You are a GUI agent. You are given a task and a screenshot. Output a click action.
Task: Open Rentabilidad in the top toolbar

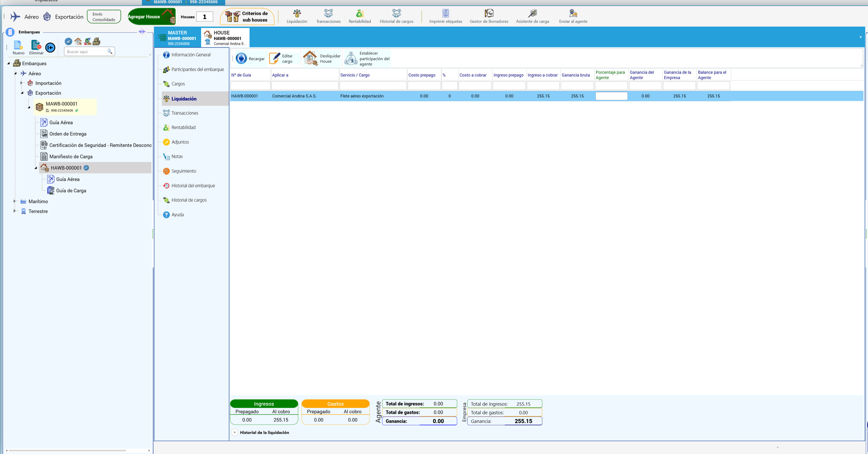[360, 16]
